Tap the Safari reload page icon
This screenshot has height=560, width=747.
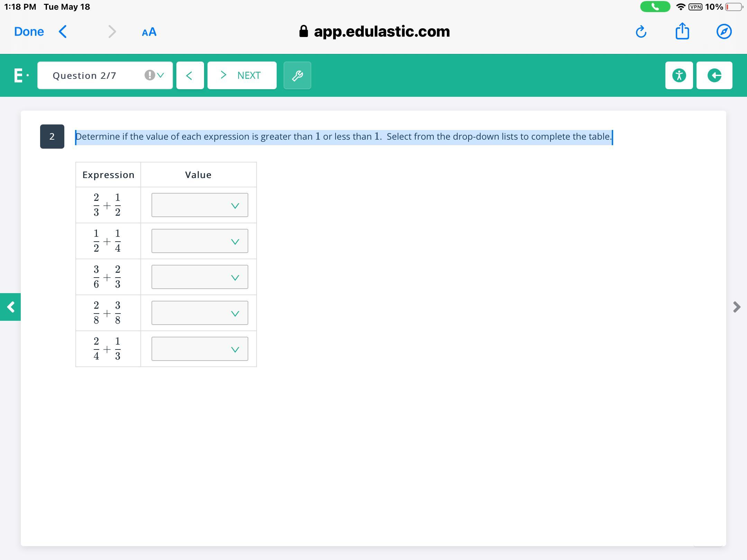pyautogui.click(x=641, y=32)
